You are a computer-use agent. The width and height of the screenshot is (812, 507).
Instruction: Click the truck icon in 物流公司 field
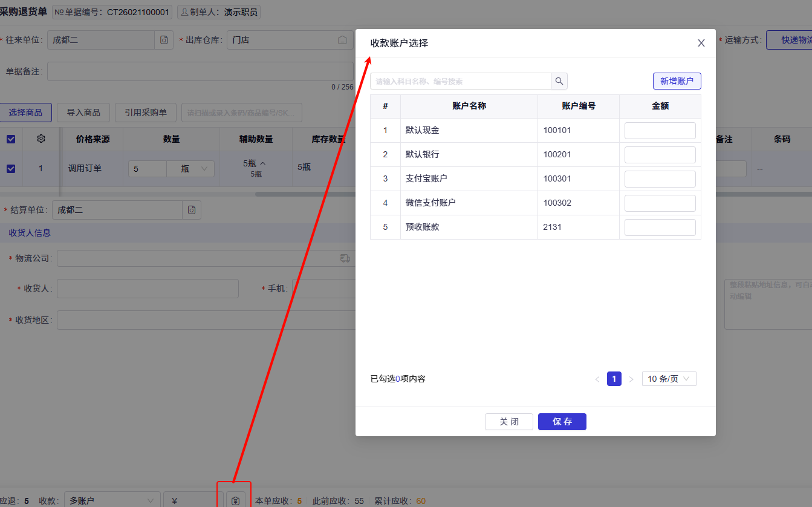[x=345, y=258]
